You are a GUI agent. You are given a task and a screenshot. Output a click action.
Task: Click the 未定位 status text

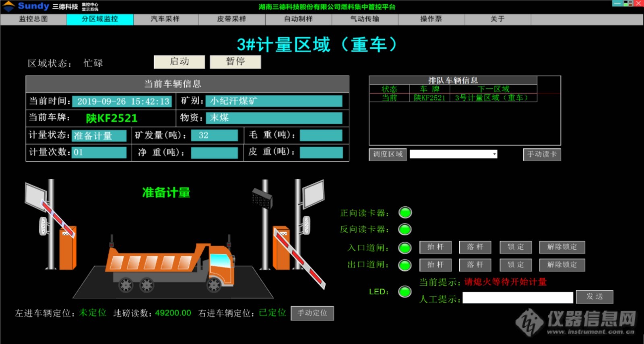93,313
